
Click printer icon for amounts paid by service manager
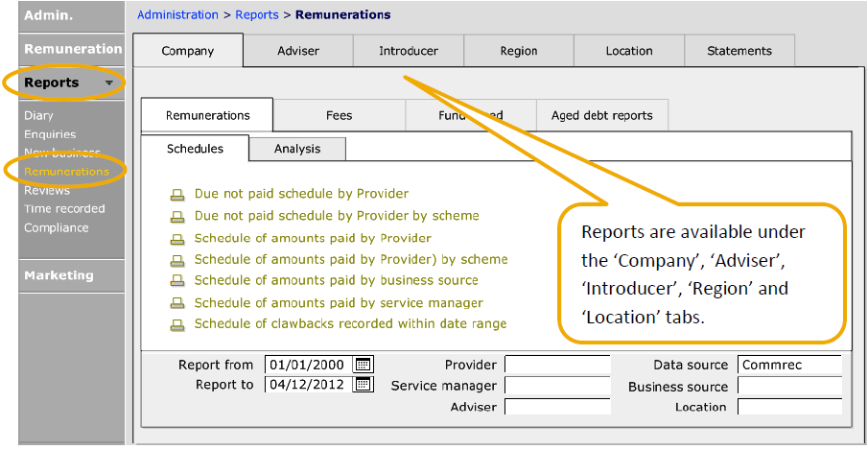pos(177,303)
